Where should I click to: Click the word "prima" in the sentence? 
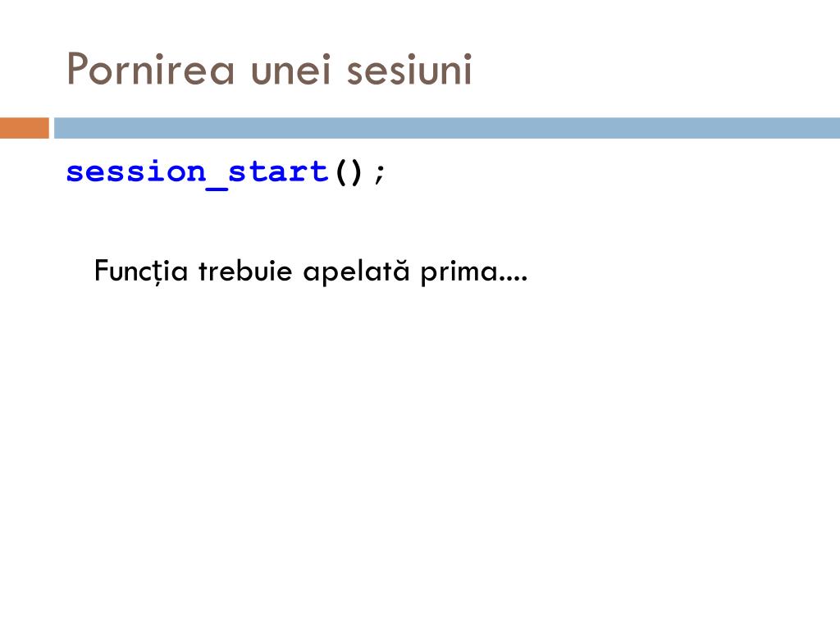[x=459, y=272]
